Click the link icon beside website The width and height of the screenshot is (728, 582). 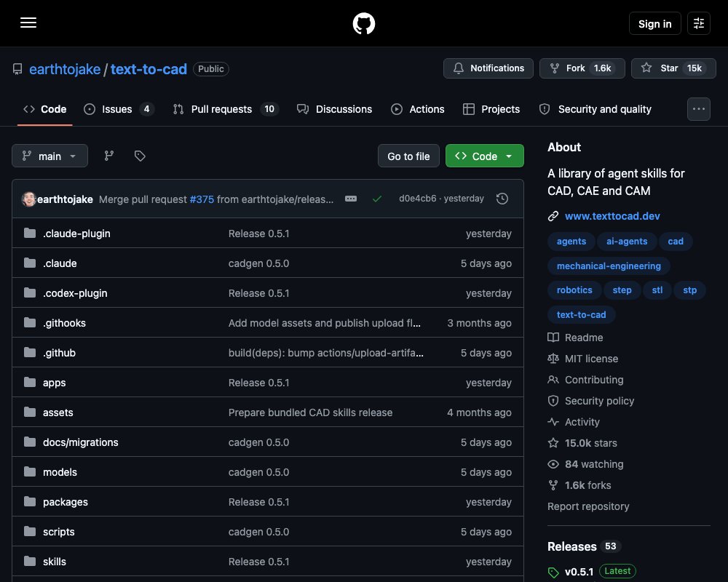tap(553, 216)
